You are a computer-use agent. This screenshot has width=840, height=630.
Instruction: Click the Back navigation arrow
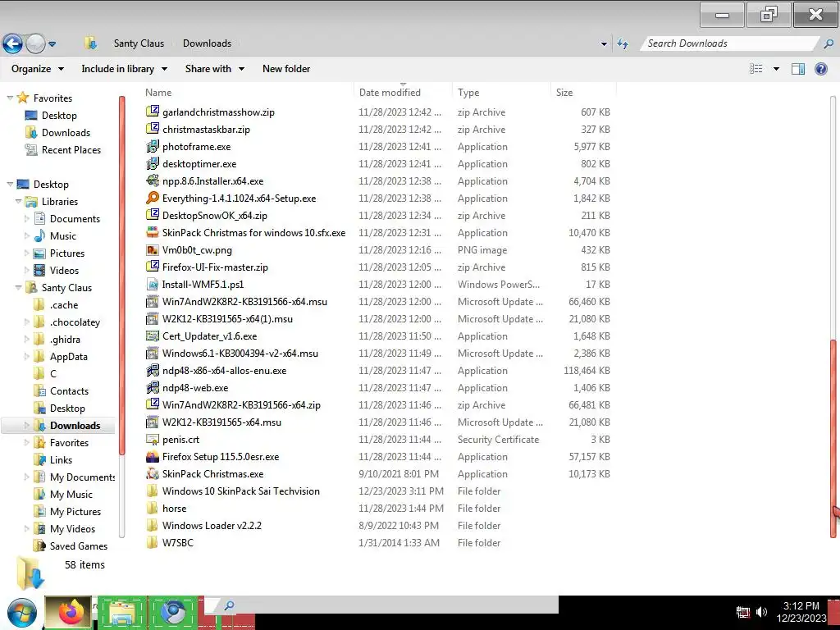[13, 43]
